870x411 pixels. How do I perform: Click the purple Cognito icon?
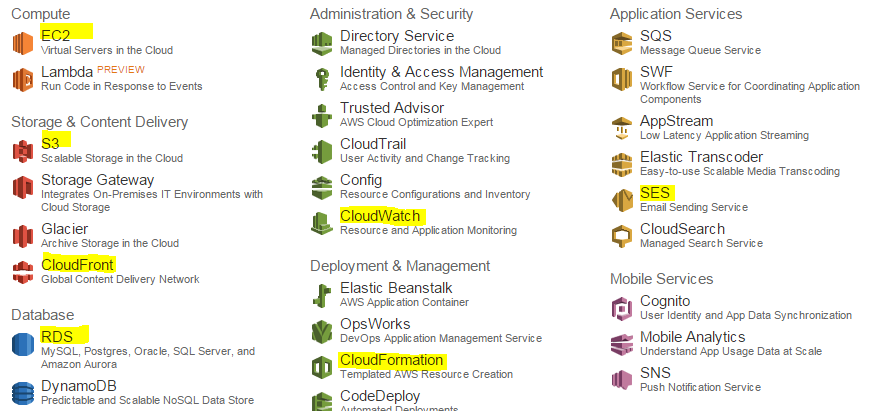tap(622, 308)
